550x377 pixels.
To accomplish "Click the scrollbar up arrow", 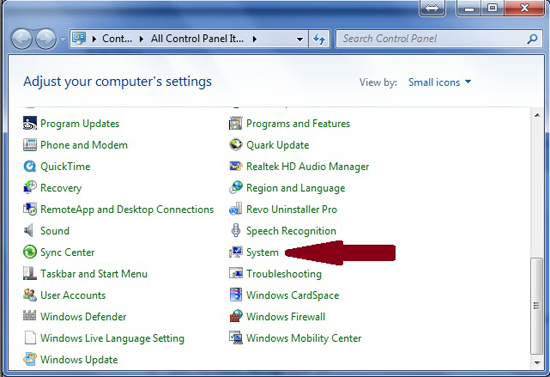I will point(537,115).
